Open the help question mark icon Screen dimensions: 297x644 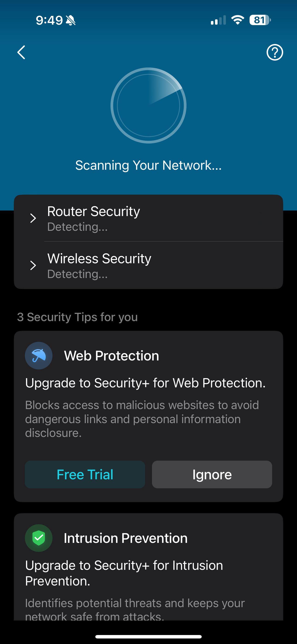coord(274,52)
